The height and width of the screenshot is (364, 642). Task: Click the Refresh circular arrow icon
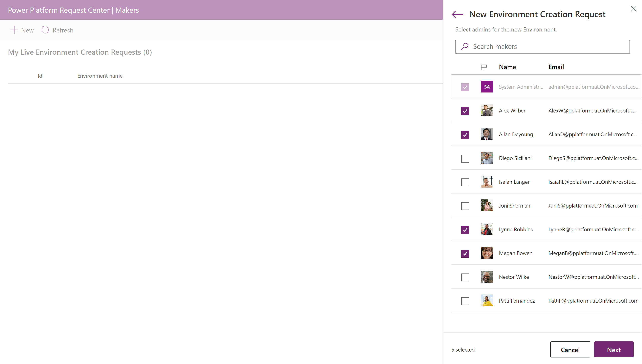(45, 30)
